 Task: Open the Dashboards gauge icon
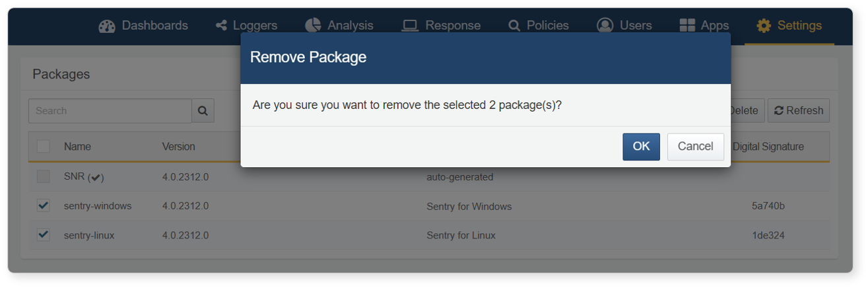point(107,26)
